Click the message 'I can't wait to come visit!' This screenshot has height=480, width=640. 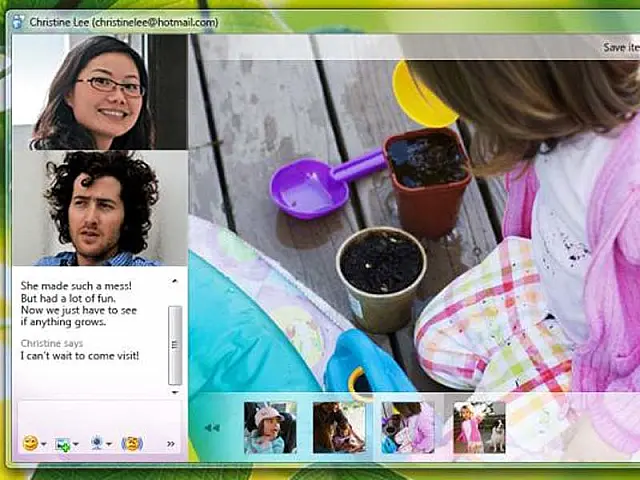[x=80, y=356]
